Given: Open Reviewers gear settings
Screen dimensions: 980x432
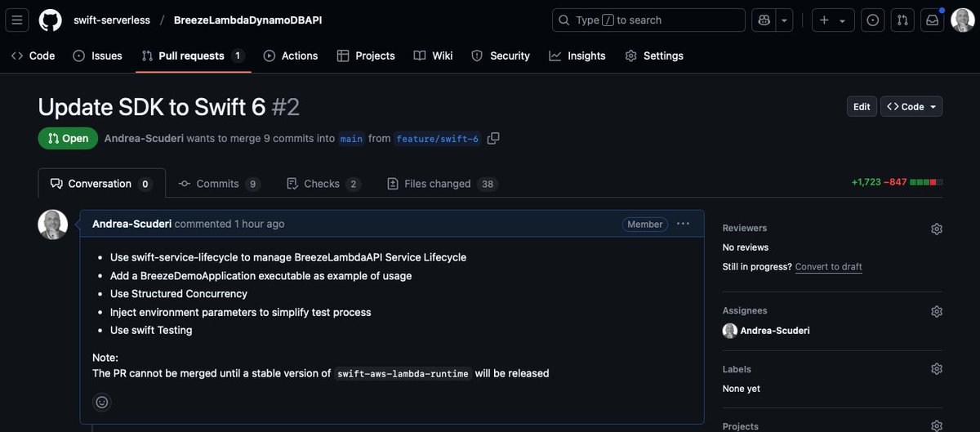Looking at the screenshot, I should click(936, 229).
